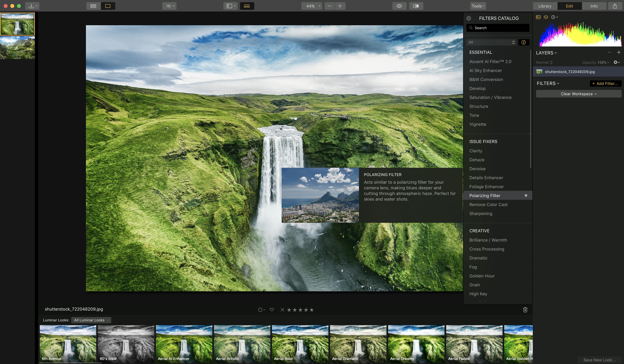
Task: Open the color label circle picker
Action: 261,310
